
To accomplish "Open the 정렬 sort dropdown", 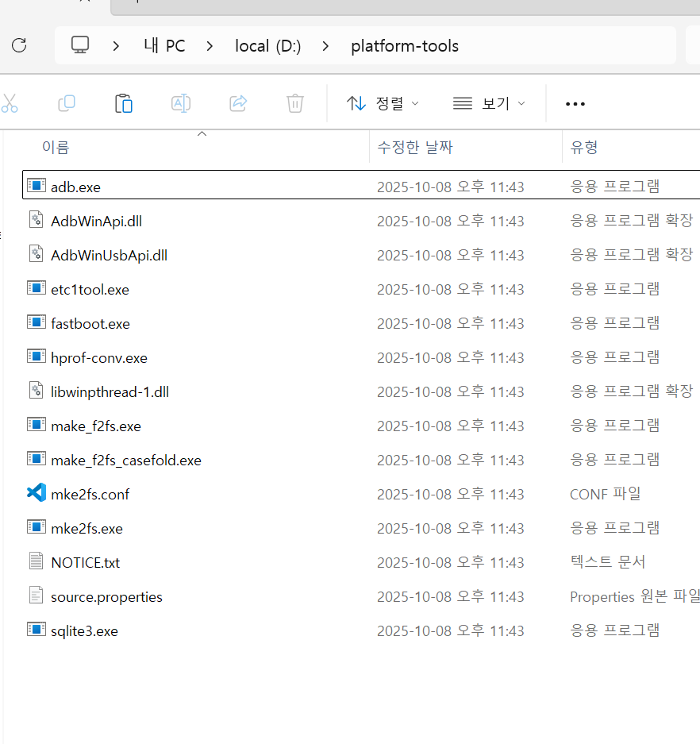I will (x=383, y=103).
